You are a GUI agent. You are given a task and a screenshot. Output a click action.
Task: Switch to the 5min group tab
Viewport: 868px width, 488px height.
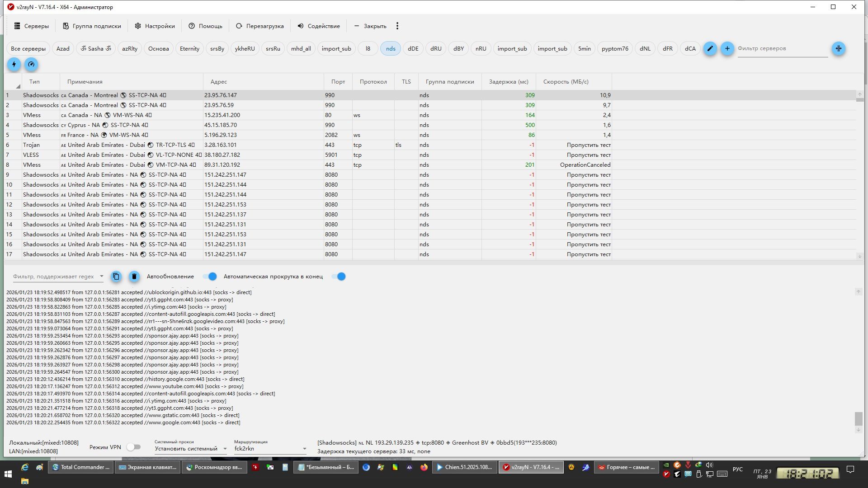click(585, 48)
